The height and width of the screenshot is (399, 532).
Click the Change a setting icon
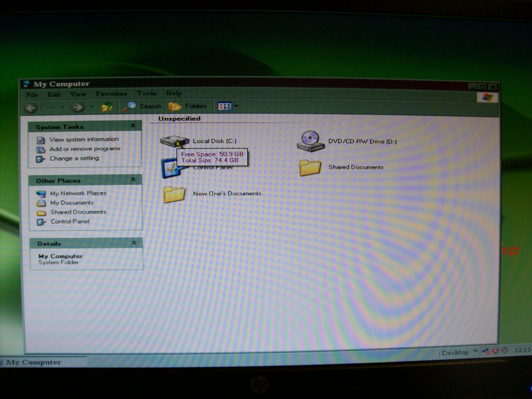[x=40, y=159]
